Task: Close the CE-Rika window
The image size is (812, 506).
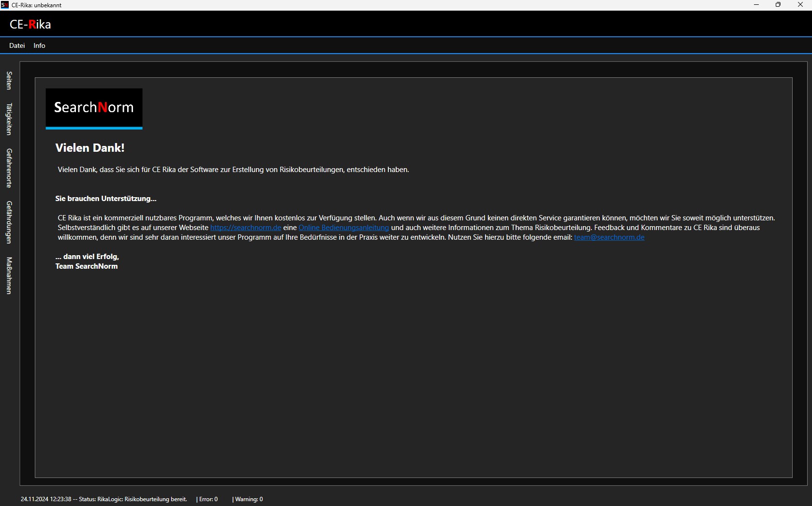Action: (x=800, y=5)
